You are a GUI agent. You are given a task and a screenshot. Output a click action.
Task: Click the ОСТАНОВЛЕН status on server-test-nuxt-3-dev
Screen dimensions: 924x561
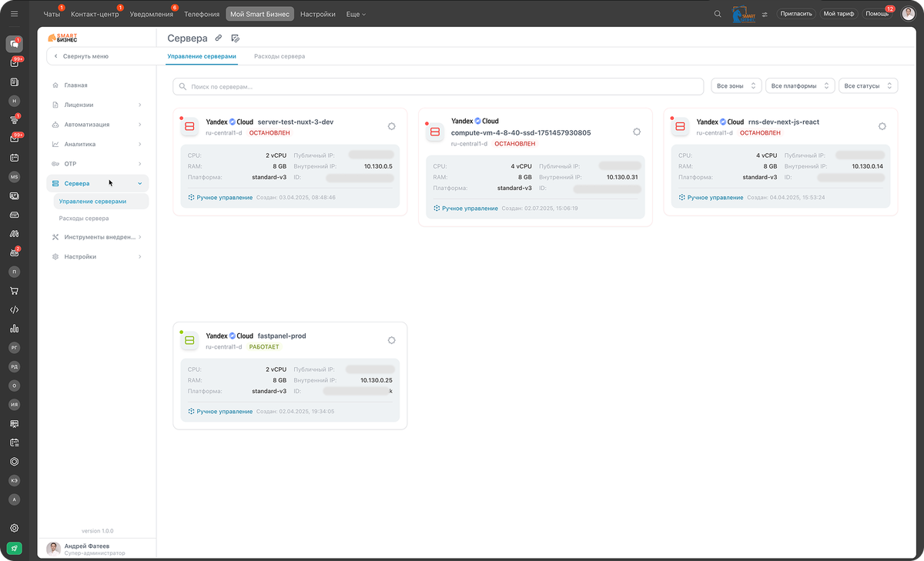pyautogui.click(x=269, y=133)
